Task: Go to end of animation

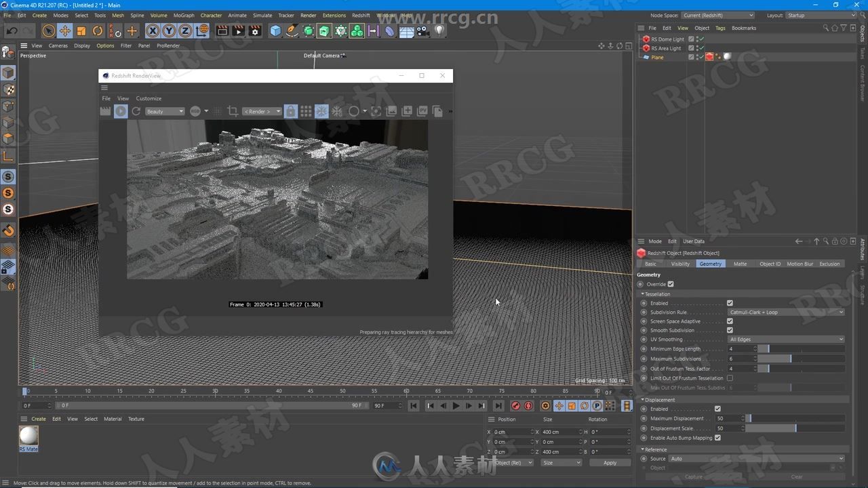Action: click(x=498, y=406)
